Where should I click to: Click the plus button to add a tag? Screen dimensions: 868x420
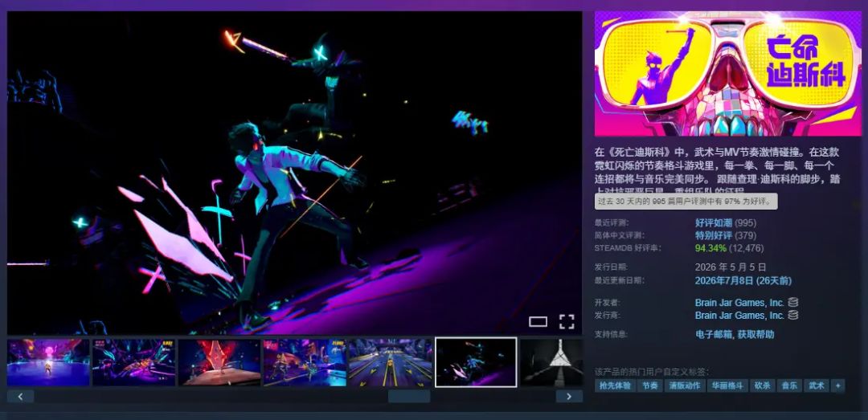click(x=838, y=385)
